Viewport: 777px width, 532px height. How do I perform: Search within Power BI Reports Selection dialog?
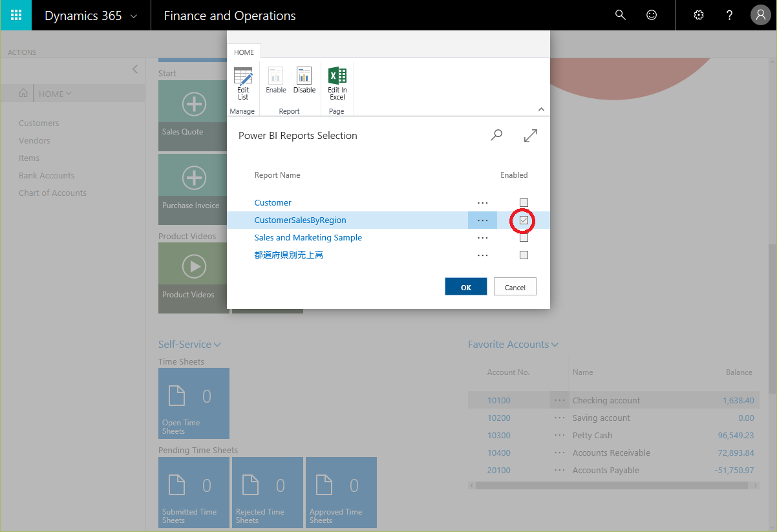point(496,135)
